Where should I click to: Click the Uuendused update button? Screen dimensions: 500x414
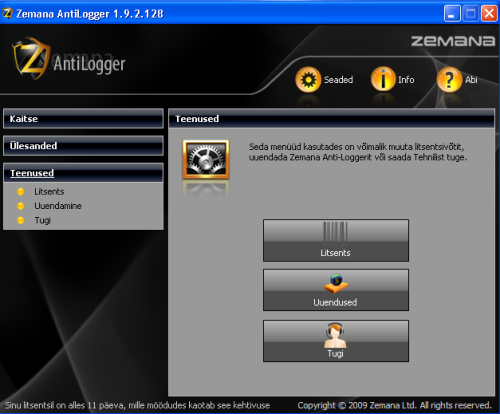coord(336,290)
